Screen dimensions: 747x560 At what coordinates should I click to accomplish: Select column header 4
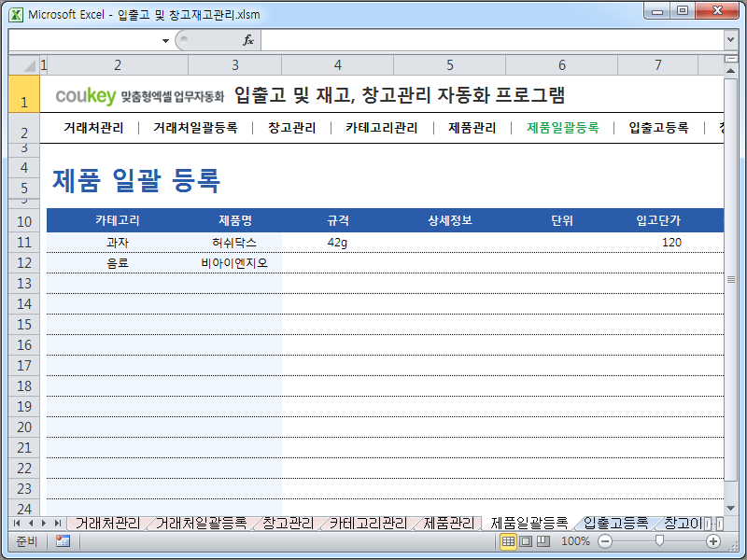tap(338, 64)
